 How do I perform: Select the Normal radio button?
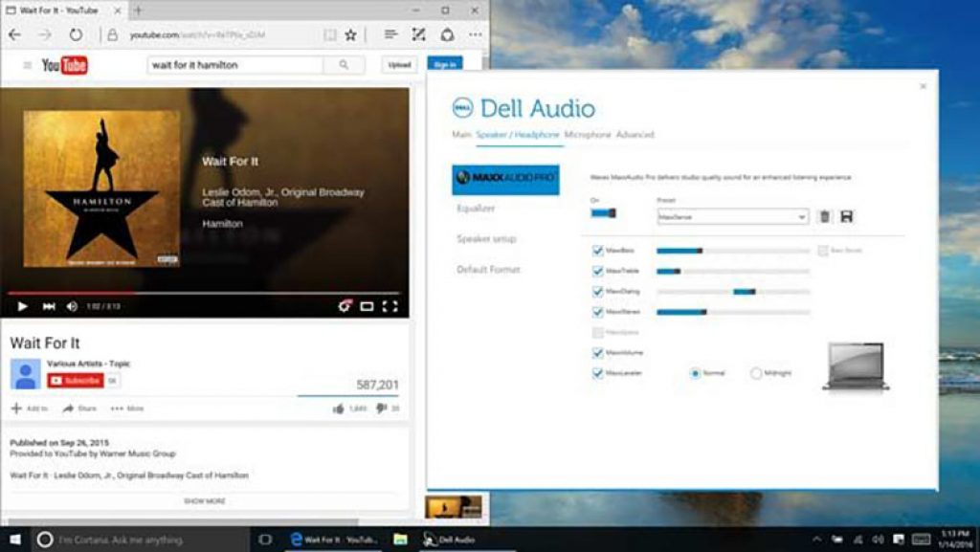(695, 373)
